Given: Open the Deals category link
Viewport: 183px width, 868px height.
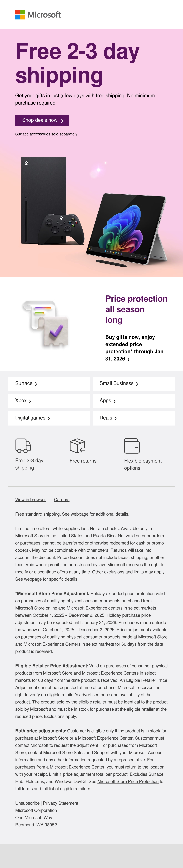Looking at the screenshot, I should tap(134, 418).
